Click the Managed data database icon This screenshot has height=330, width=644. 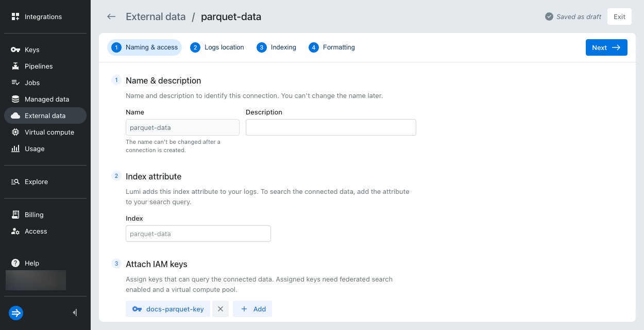tap(15, 99)
